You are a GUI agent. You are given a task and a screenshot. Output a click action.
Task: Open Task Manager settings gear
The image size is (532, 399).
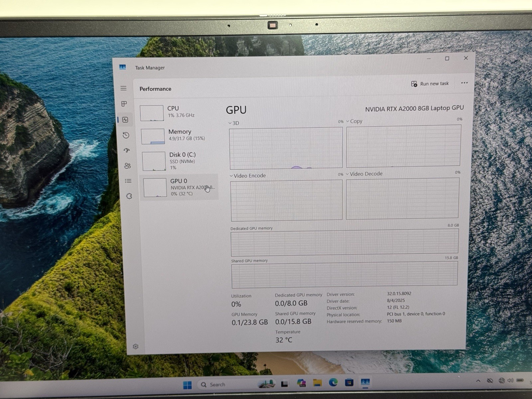[135, 346]
